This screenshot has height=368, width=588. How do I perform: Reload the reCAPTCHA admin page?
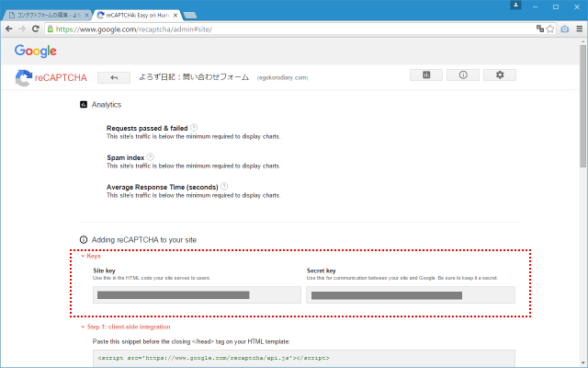(35, 29)
